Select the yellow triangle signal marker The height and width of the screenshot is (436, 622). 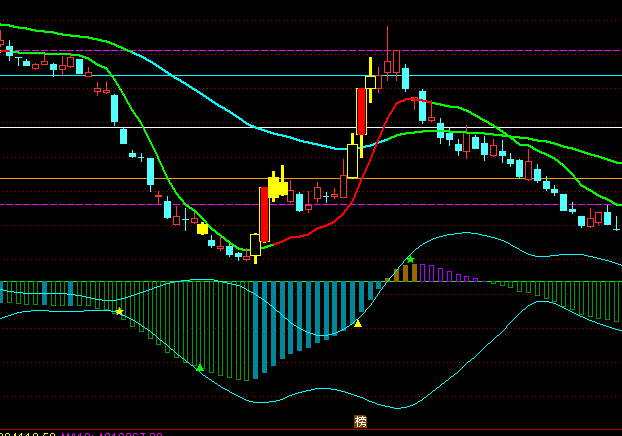tap(358, 324)
